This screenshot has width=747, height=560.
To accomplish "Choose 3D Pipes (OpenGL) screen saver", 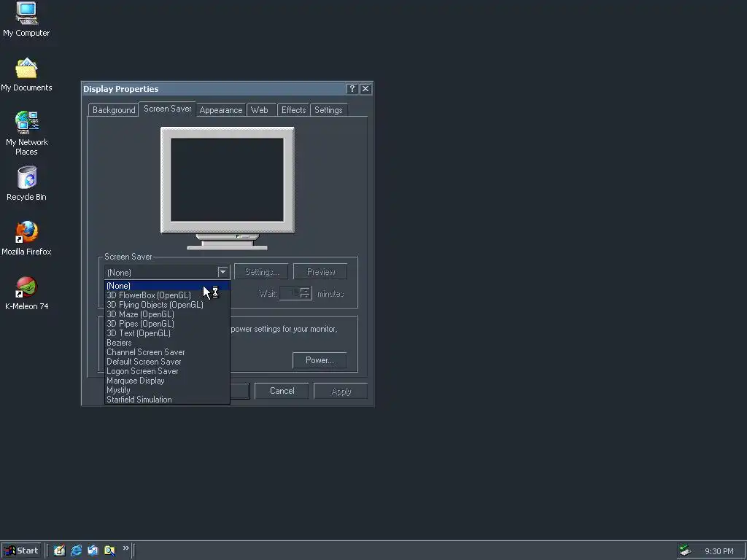I will pos(167,324).
